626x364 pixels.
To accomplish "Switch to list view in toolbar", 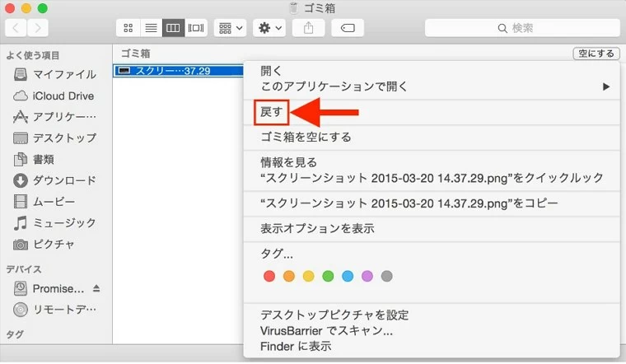I will pyautogui.click(x=151, y=28).
